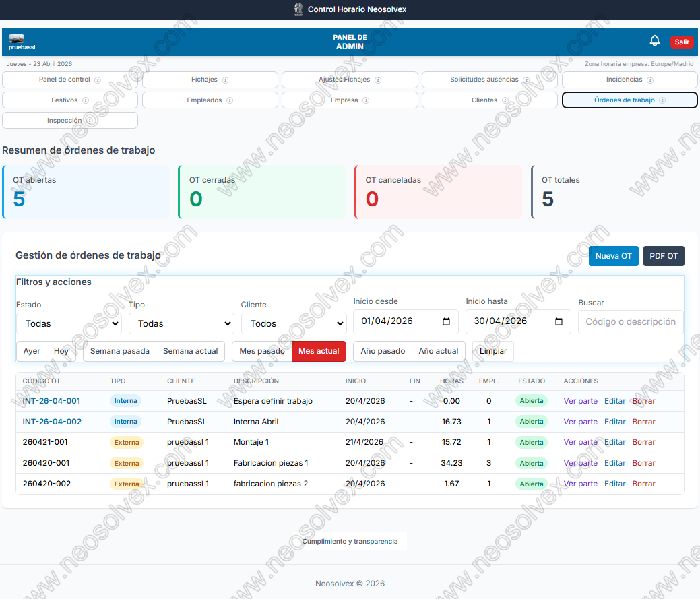Click the Inicio hasta date field
The width and height of the screenshot is (700, 599).
coord(518,321)
